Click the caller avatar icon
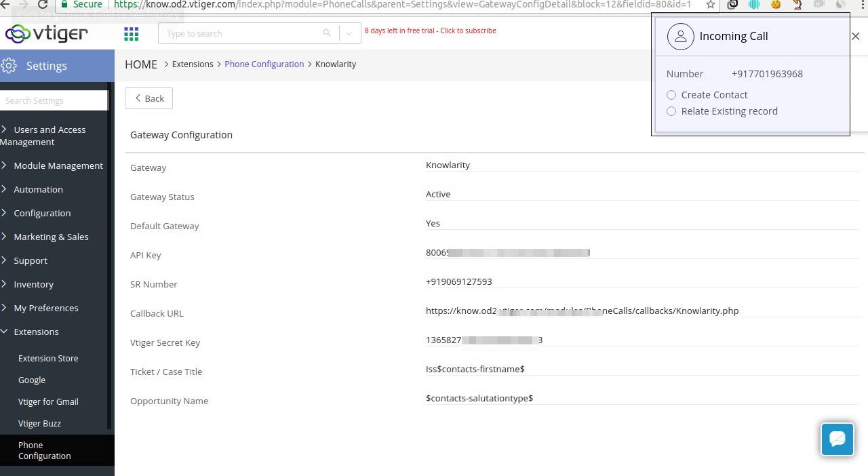 pyautogui.click(x=681, y=37)
